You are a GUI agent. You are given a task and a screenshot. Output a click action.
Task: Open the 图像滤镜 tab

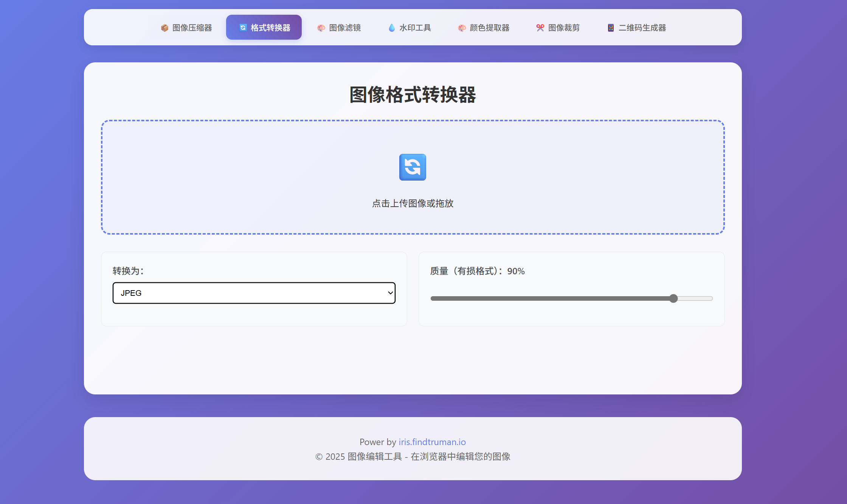[345, 28]
